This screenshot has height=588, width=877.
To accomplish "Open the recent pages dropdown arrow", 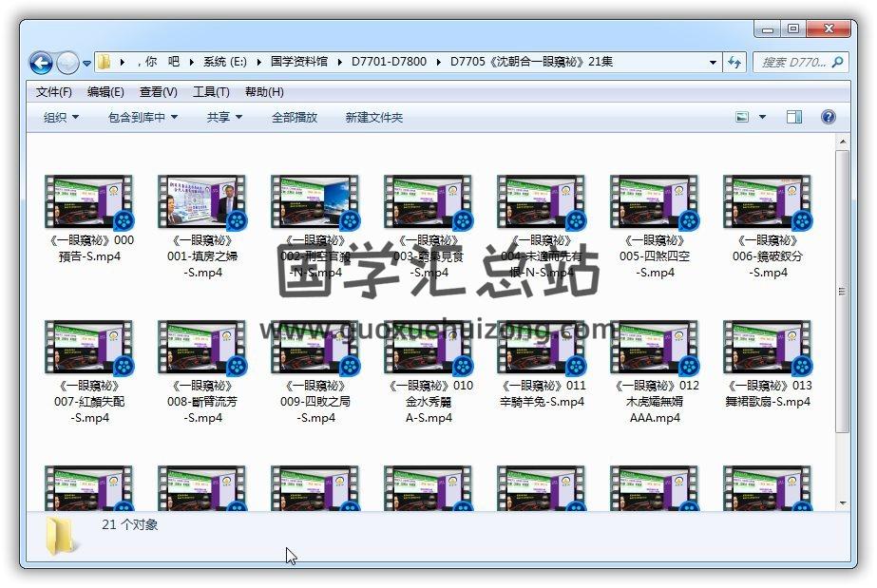I will [86, 63].
